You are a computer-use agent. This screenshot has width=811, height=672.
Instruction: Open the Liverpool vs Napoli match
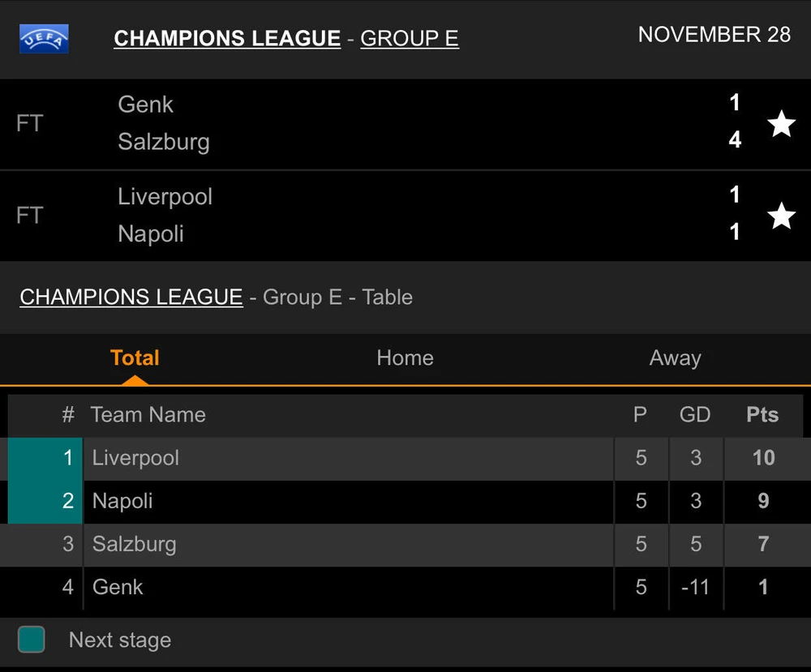(x=365, y=216)
